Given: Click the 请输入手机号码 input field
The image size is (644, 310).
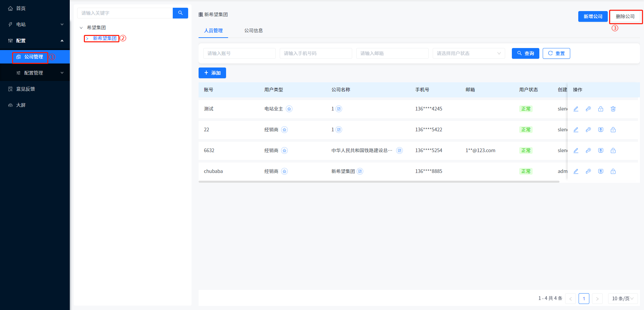Looking at the screenshot, I should [316, 53].
